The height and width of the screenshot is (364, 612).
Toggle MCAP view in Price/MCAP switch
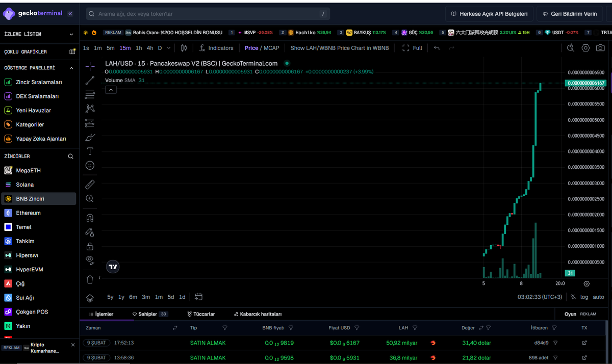pos(271,48)
